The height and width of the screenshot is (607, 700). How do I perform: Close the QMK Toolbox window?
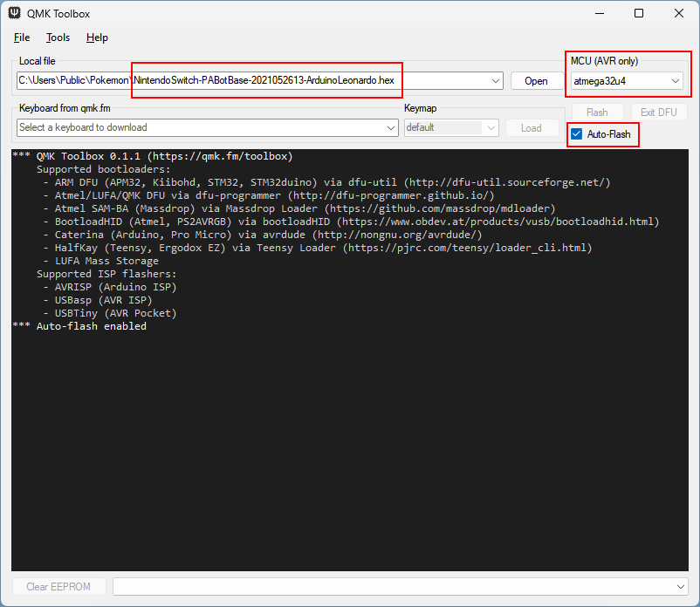(679, 14)
